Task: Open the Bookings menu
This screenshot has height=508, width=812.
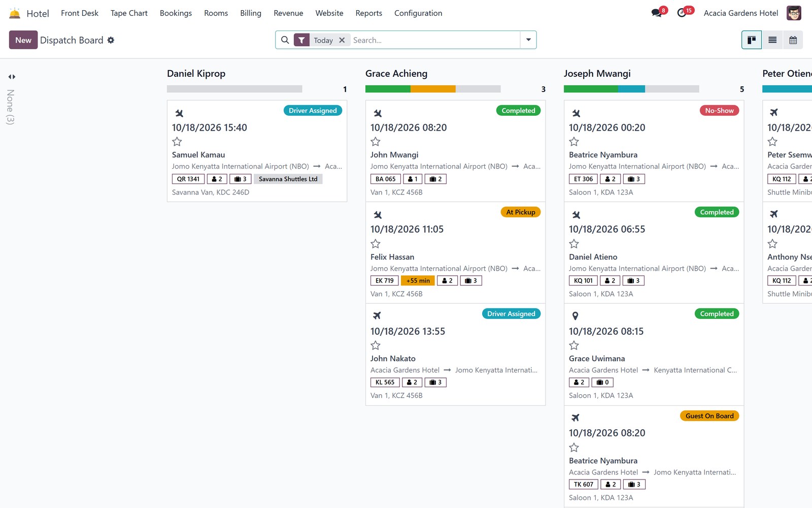Action: 176,13
